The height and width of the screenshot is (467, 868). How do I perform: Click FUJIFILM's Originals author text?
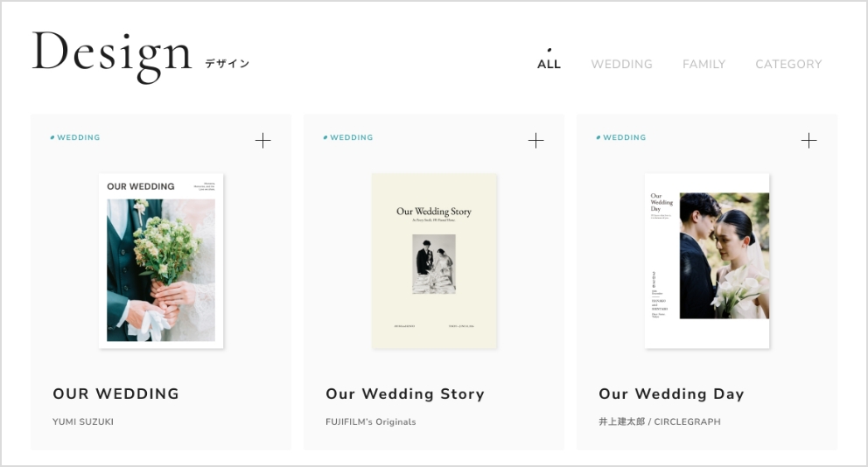[370, 422]
